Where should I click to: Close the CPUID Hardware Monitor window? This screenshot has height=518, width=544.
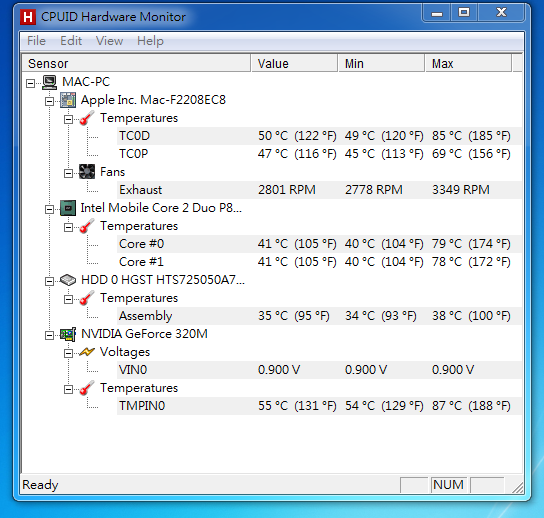[501, 14]
